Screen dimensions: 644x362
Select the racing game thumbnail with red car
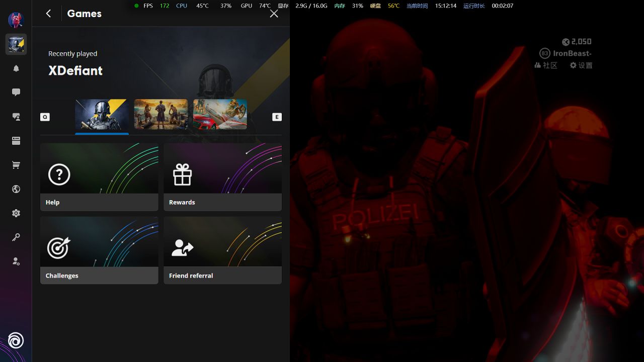(220, 115)
